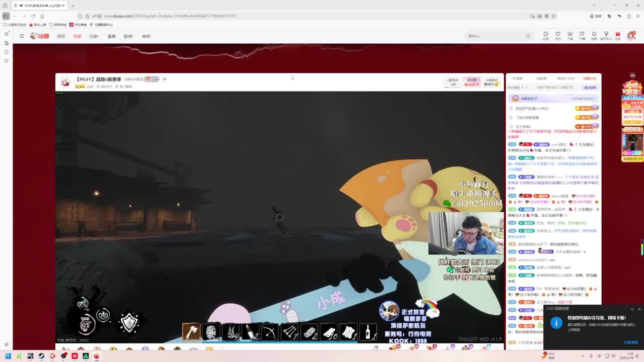
Task: Open the 开播 start-streaming camera icon
Action: [x=582, y=35]
